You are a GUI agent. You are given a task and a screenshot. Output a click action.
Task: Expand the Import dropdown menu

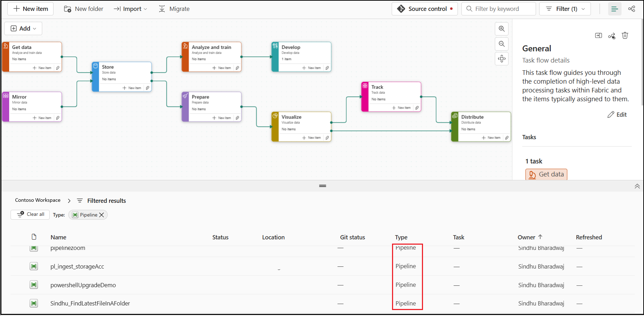coord(130,9)
